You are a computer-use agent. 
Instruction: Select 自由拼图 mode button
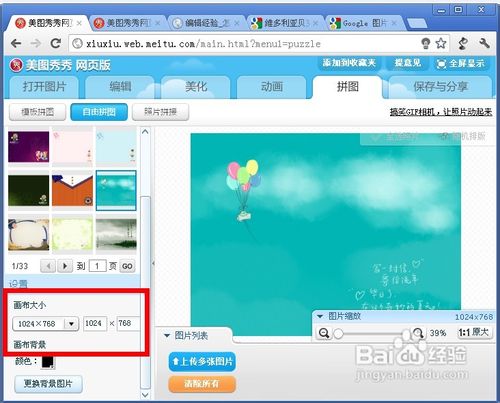pos(99,112)
